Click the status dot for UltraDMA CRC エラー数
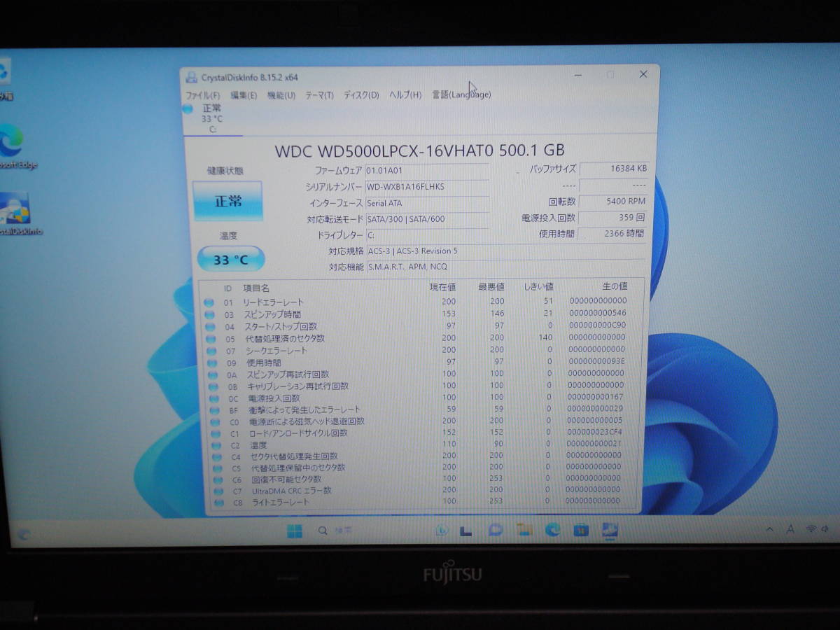Image resolution: width=840 pixels, height=630 pixels. click(218, 491)
